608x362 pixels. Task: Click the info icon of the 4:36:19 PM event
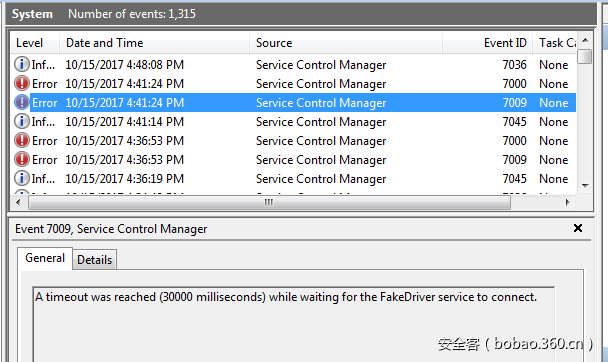(x=22, y=178)
